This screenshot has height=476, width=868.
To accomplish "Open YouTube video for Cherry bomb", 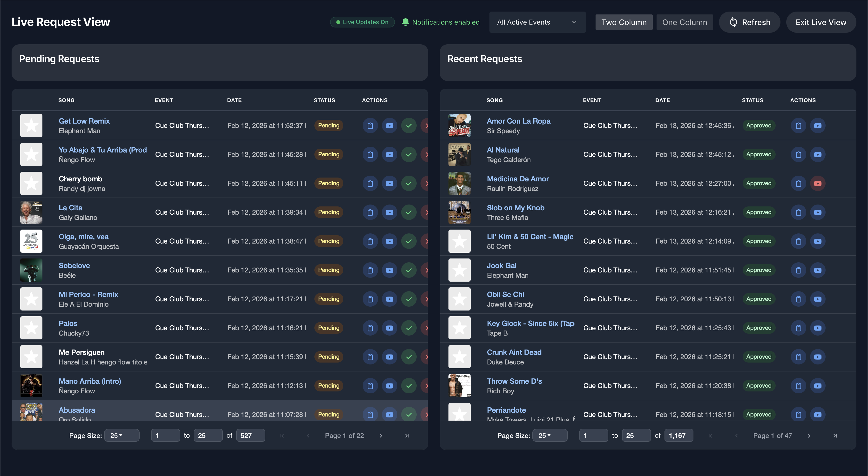I will (390, 184).
